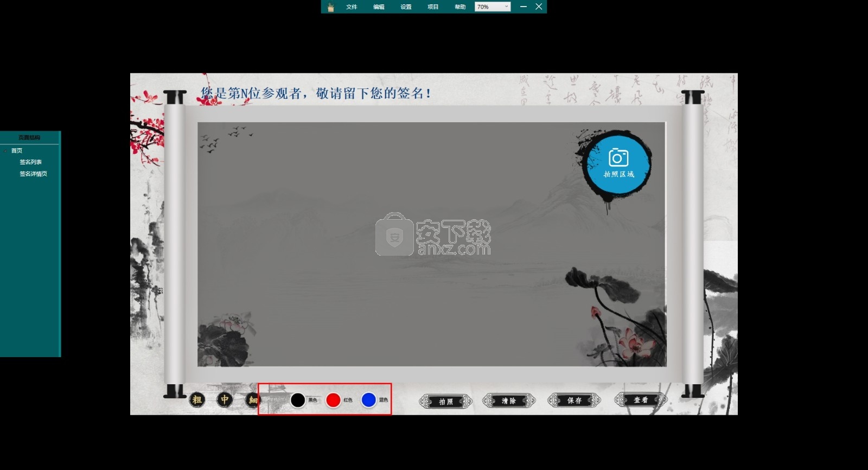
Task: Select the thin (細) brush size button
Action: pyautogui.click(x=253, y=400)
